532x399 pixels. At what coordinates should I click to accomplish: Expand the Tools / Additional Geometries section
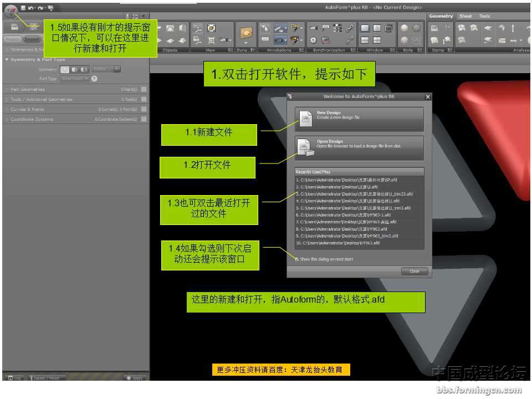coord(7,99)
